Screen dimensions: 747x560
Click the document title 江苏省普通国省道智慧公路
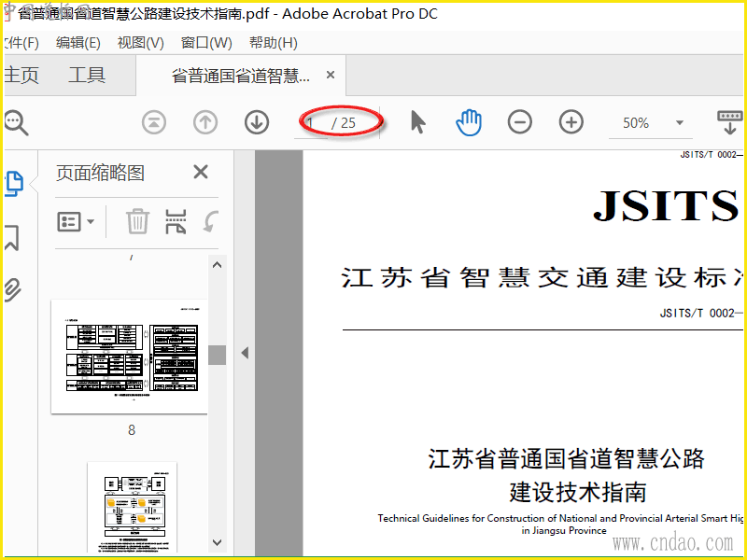pyautogui.click(x=566, y=458)
